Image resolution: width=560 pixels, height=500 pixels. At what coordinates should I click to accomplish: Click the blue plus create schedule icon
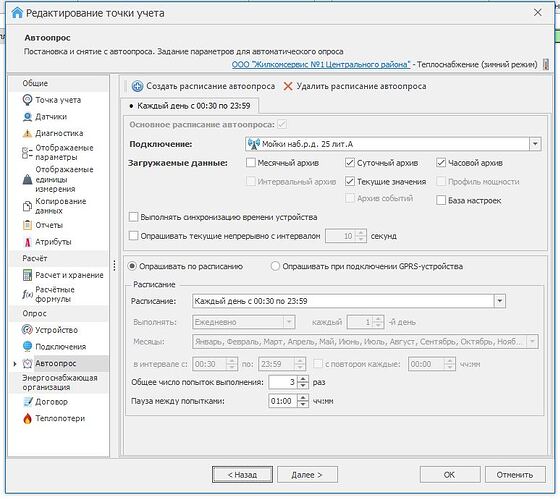[137, 86]
